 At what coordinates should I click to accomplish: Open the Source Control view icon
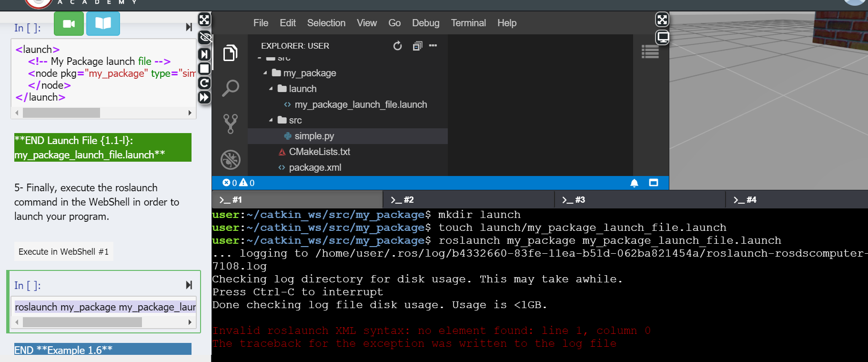click(x=231, y=124)
